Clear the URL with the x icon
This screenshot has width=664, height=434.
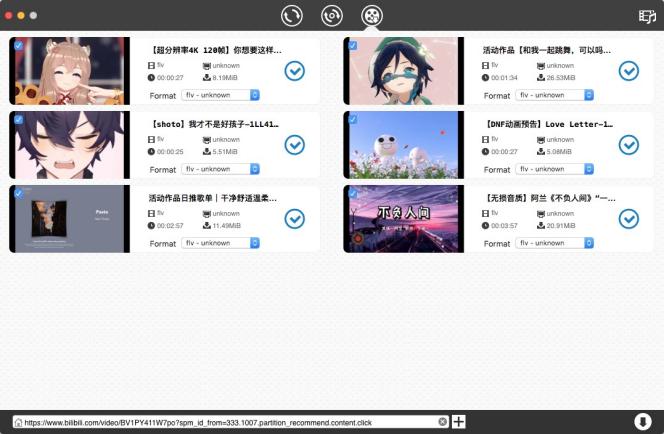click(x=443, y=422)
